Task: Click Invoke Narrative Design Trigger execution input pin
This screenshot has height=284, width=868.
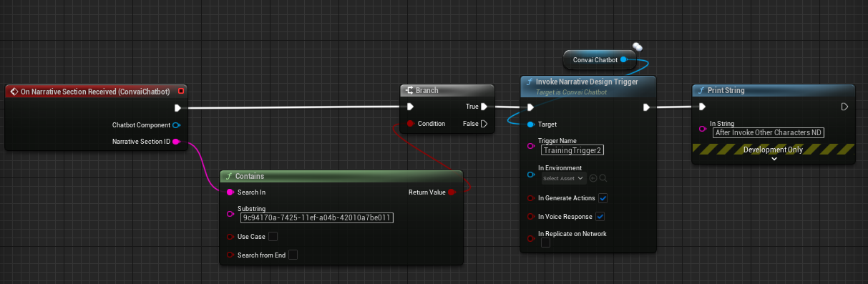Action: tap(530, 107)
